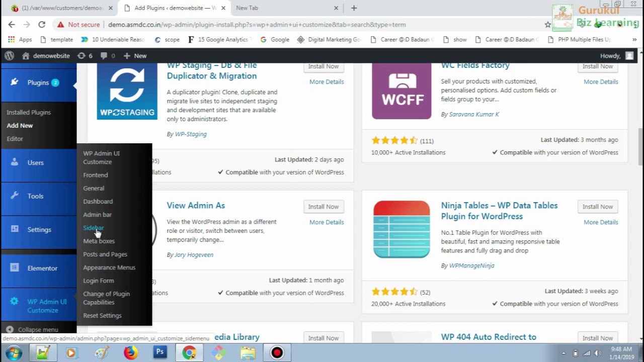This screenshot has height=362, width=644.
Task: Open the Google bookmark
Action: pos(275,39)
